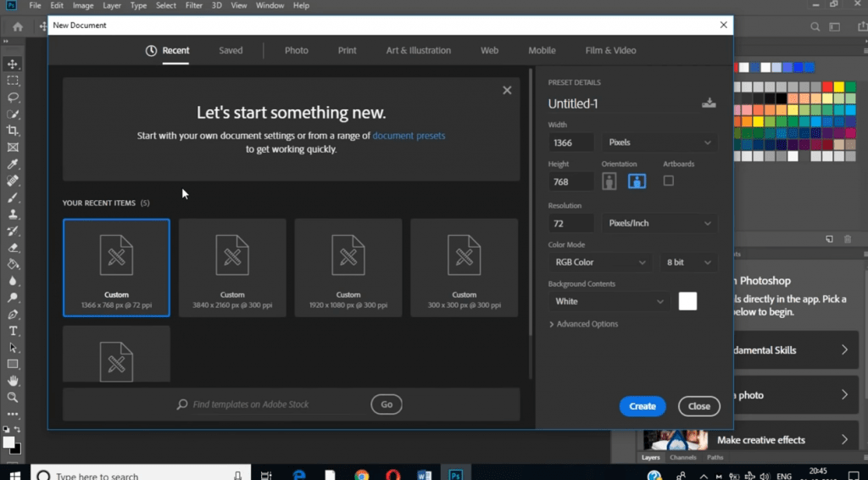The height and width of the screenshot is (480, 868).
Task: Select the Lasso tool
Action: [13, 98]
